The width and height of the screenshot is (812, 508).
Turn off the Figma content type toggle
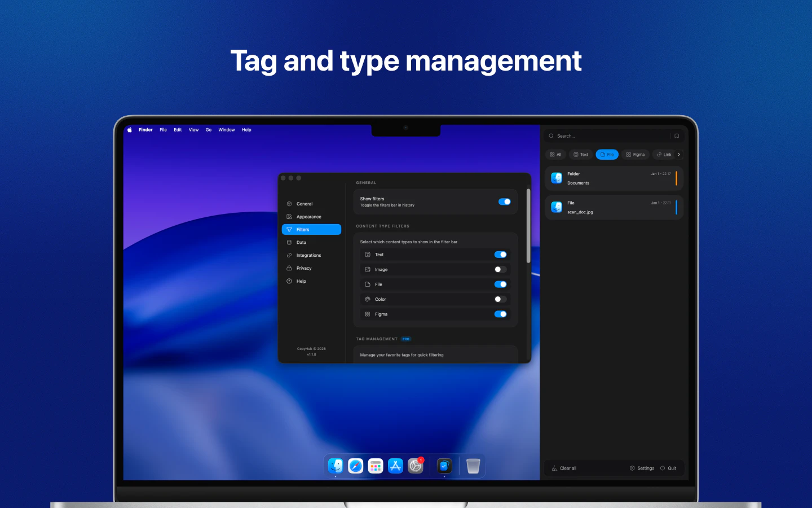click(x=501, y=314)
